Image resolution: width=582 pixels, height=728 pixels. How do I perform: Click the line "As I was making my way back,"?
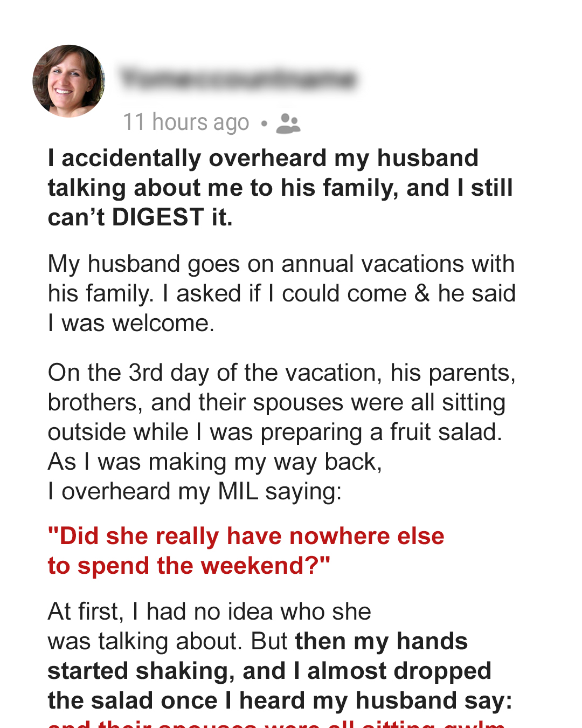(214, 462)
